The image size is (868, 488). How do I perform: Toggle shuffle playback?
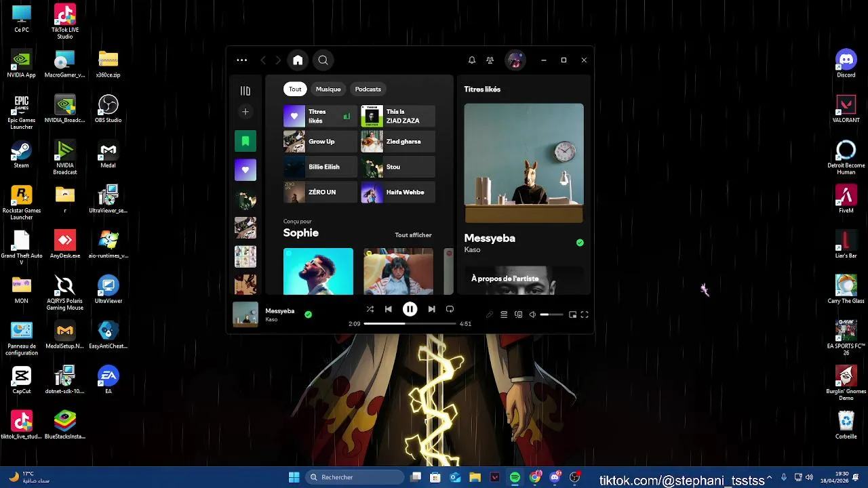coord(370,309)
